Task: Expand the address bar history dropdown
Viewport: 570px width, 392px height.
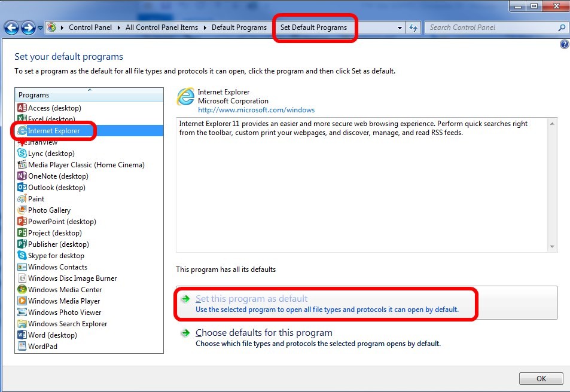Action: pos(400,27)
